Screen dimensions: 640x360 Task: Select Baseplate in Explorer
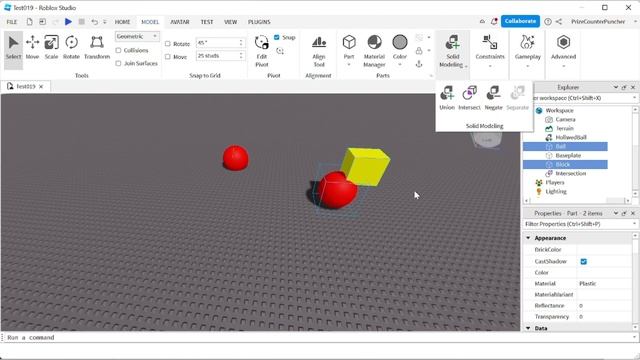(568, 156)
